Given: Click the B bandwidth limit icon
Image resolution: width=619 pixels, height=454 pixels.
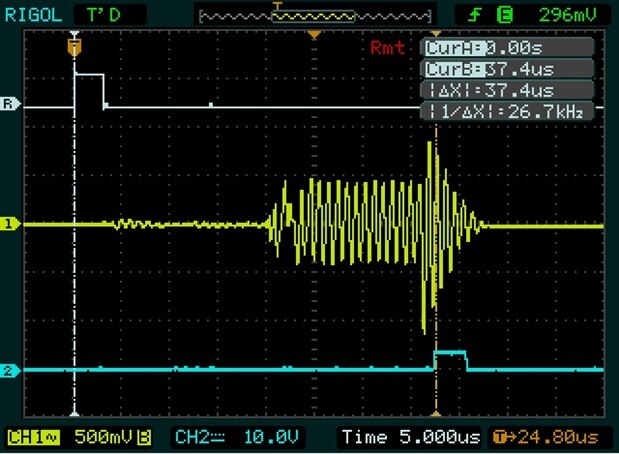Looking at the screenshot, I should pyautogui.click(x=144, y=437).
